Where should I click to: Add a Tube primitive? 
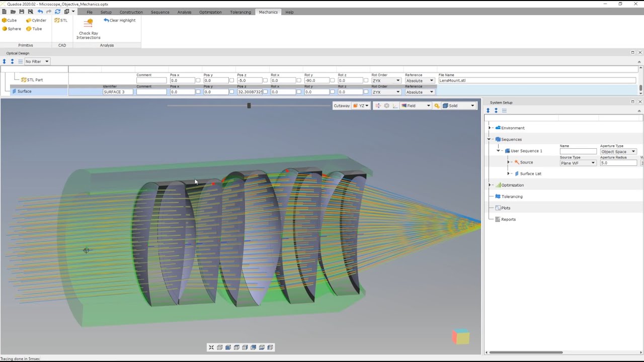[33, 29]
